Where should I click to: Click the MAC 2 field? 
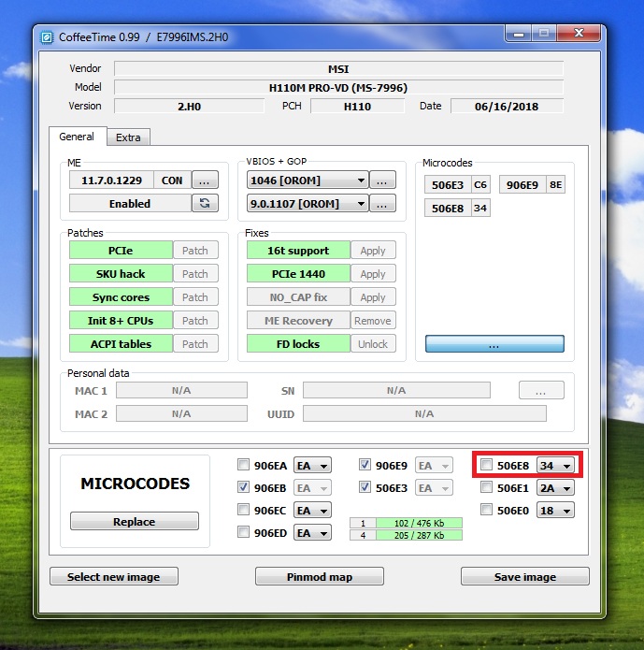(181, 413)
